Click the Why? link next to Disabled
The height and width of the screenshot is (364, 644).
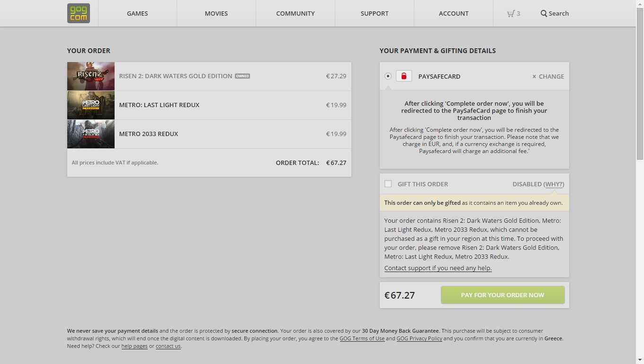554,184
